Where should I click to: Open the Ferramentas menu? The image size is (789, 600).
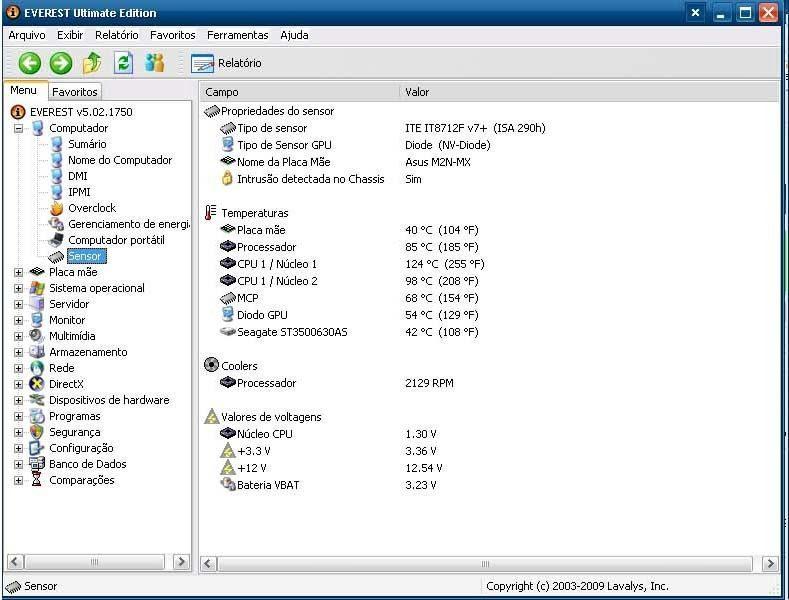[237, 35]
